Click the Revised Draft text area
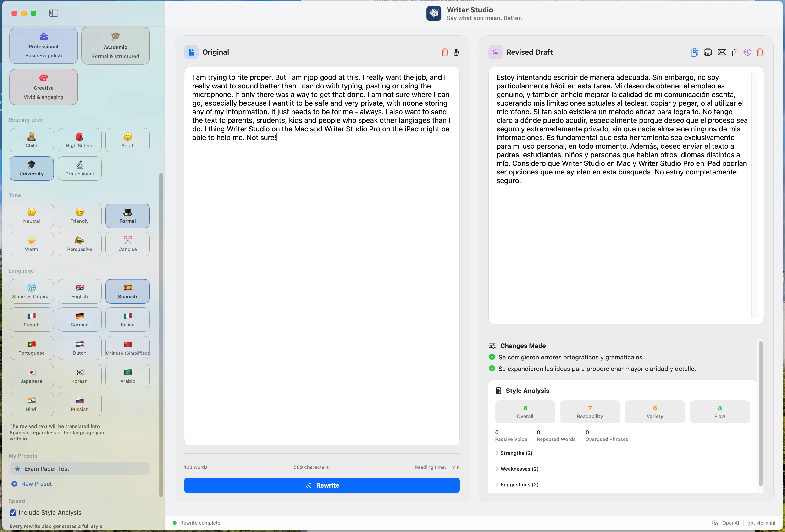785x532 pixels. [625, 195]
